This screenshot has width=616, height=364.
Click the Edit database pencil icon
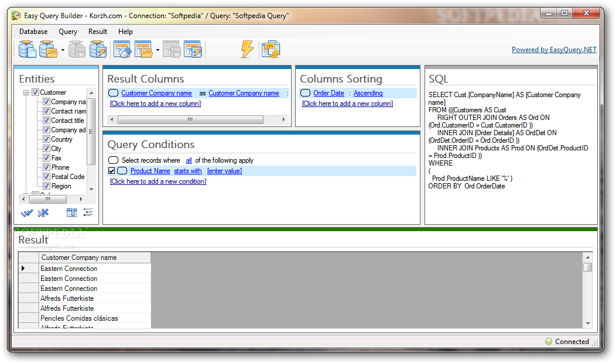point(98,50)
